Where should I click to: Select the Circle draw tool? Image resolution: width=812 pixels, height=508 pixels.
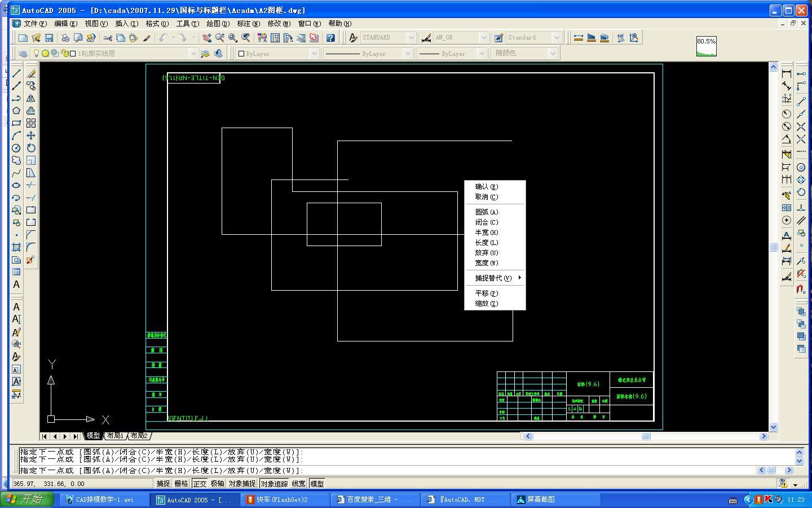(x=16, y=148)
